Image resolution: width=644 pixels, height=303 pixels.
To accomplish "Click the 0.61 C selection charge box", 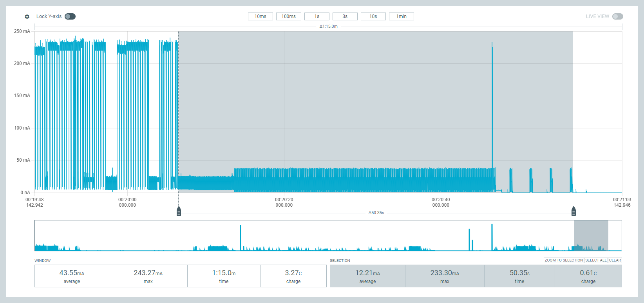I will click(588, 276).
